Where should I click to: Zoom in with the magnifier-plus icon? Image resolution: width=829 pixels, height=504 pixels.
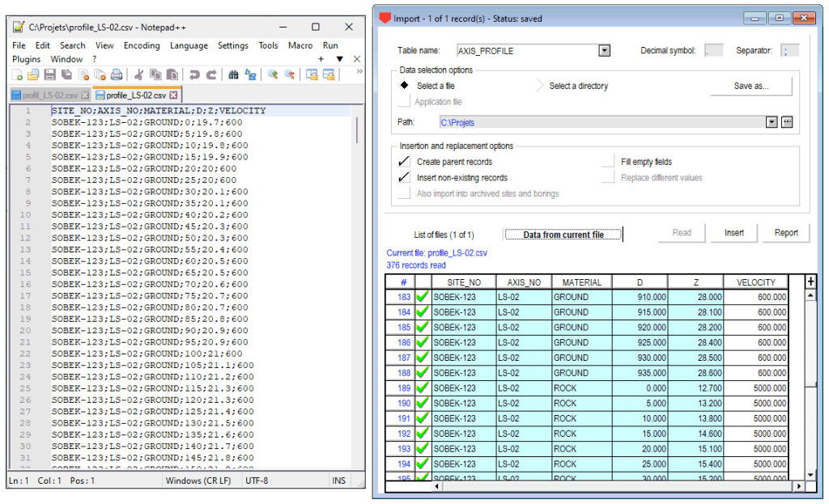pos(272,75)
